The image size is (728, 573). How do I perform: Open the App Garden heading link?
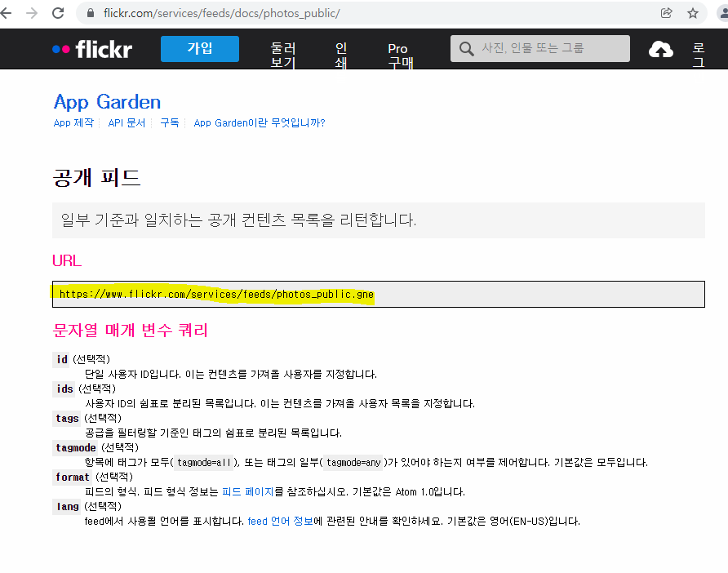(107, 102)
